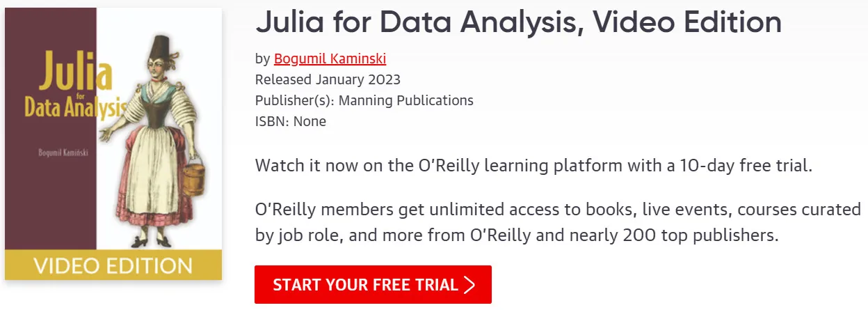Select the Julia for Data Analysis book cover
The width and height of the screenshot is (868, 310).
click(113, 144)
